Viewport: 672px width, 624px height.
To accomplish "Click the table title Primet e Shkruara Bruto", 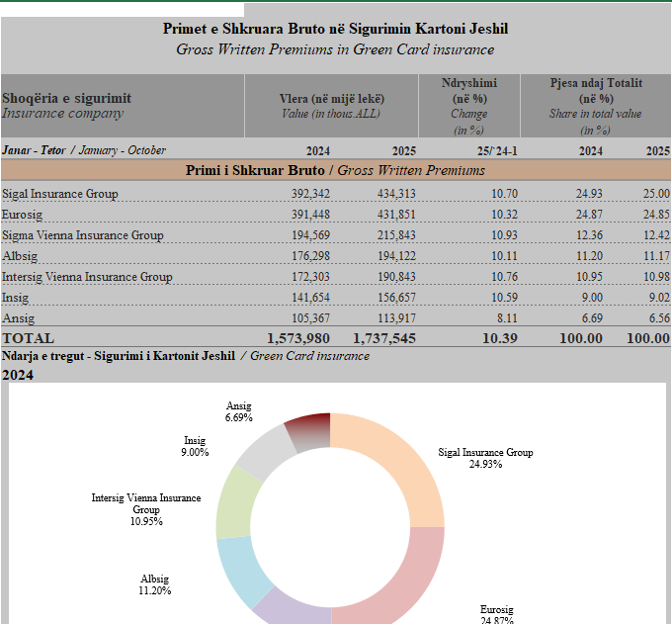I will (335, 29).
